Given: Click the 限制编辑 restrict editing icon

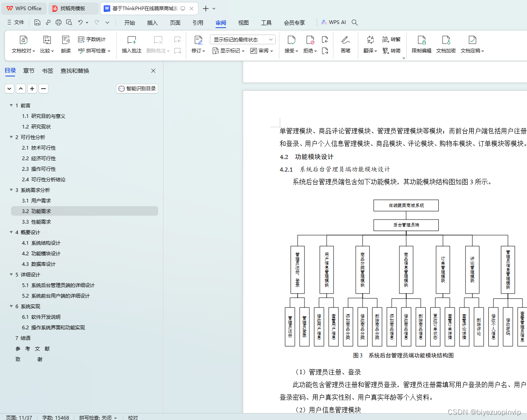Looking at the screenshot, I should 422,40.
